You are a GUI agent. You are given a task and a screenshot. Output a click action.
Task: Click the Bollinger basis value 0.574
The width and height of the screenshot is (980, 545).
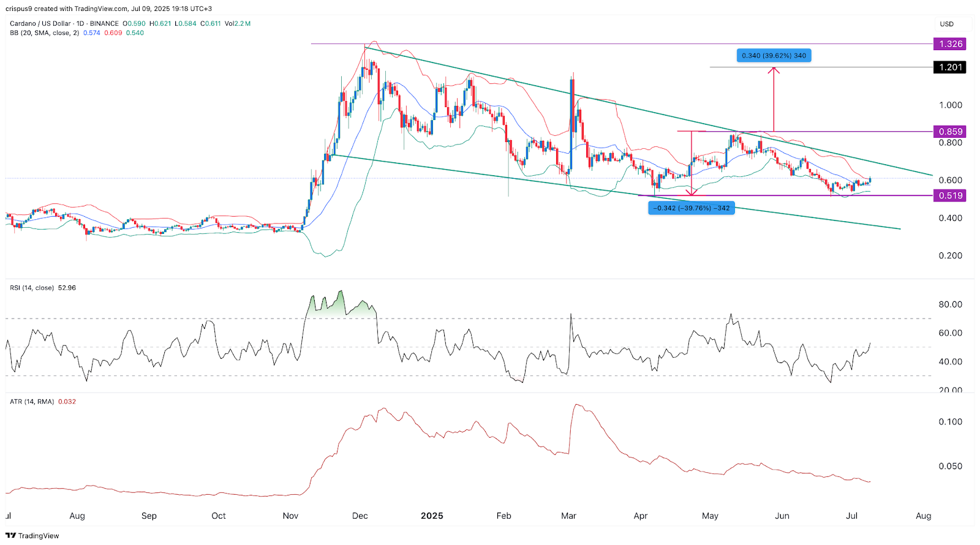point(92,33)
